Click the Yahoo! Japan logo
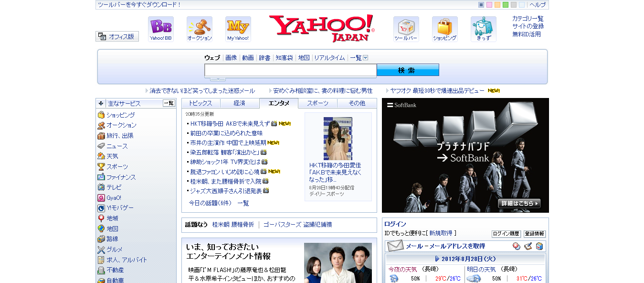This screenshot has width=644, height=283. [322, 28]
